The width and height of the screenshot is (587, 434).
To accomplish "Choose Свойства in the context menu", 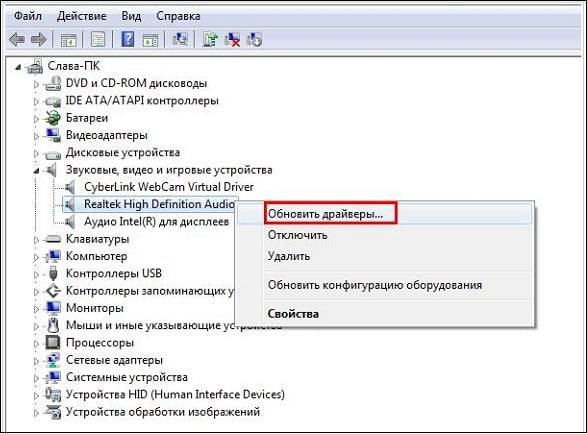I will [x=293, y=314].
